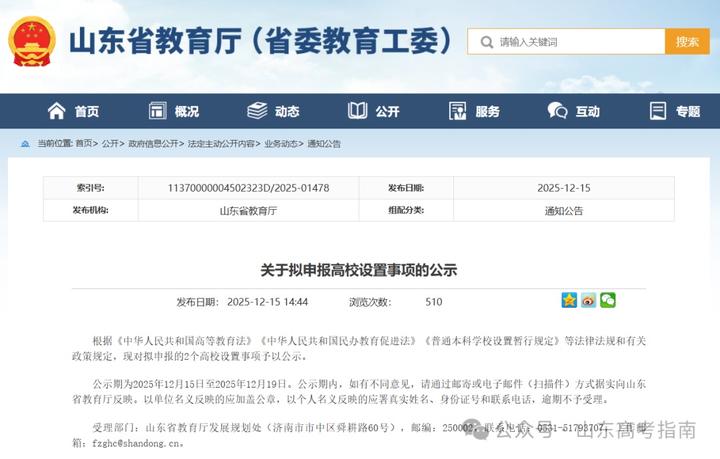The height and width of the screenshot is (459, 720).
Task: Share article via Weibo icon
Action: [x=588, y=300]
